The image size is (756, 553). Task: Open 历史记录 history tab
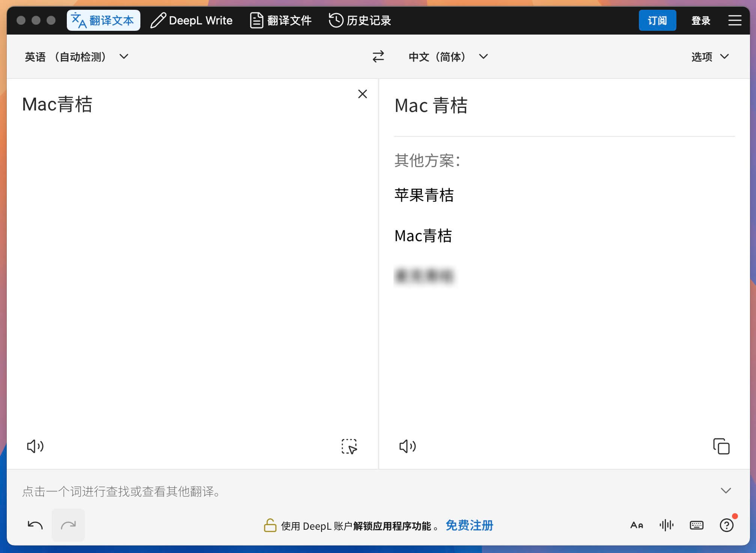(360, 20)
